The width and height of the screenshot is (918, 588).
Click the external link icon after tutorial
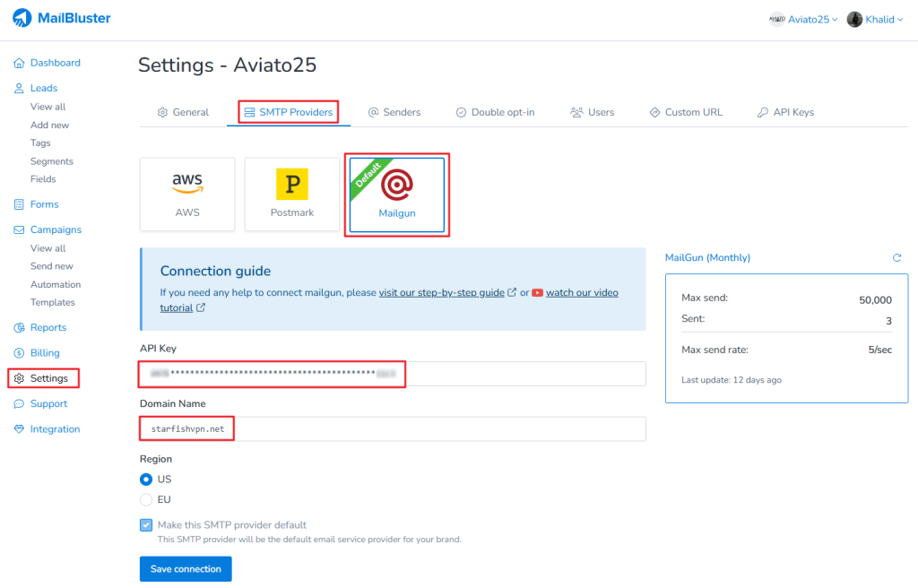pos(200,307)
